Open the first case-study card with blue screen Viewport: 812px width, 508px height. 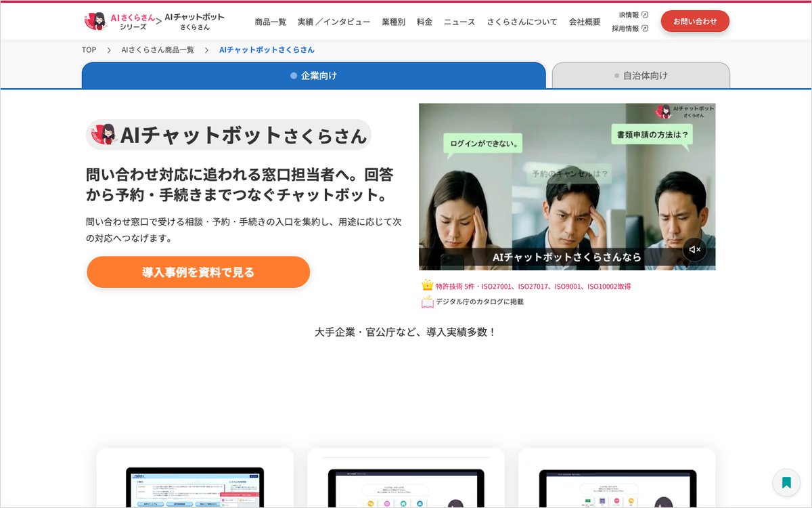tap(195, 478)
